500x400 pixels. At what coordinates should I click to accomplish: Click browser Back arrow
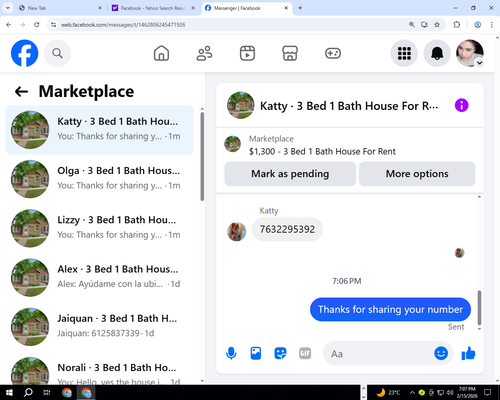pyautogui.click(x=9, y=25)
